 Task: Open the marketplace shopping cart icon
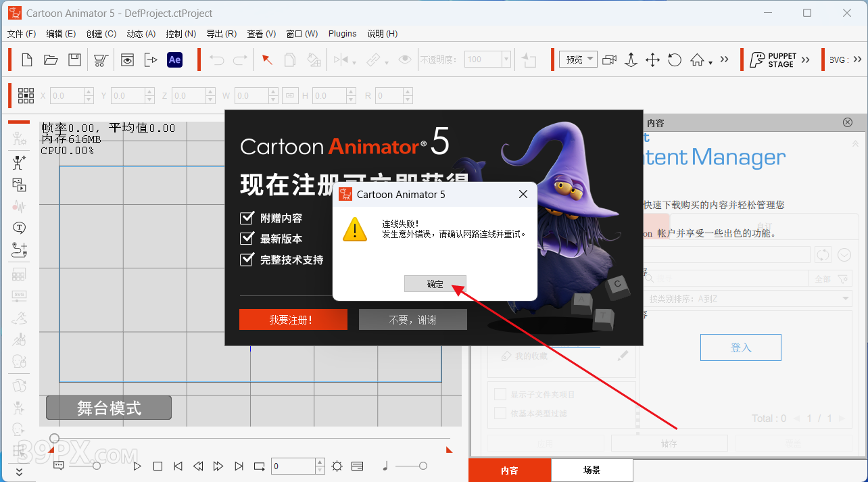click(101, 59)
